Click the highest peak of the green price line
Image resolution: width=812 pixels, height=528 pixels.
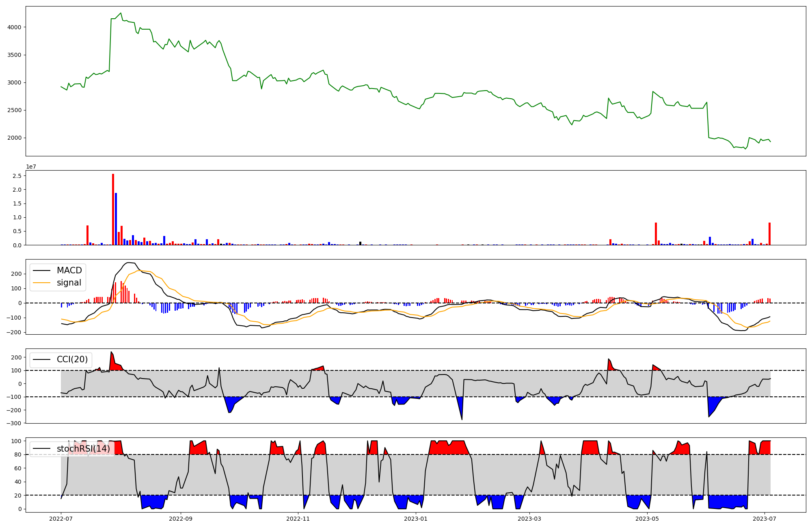tap(121, 13)
